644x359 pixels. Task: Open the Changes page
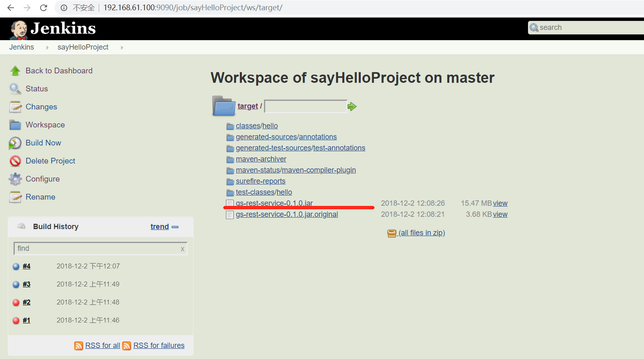pyautogui.click(x=41, y=107)
